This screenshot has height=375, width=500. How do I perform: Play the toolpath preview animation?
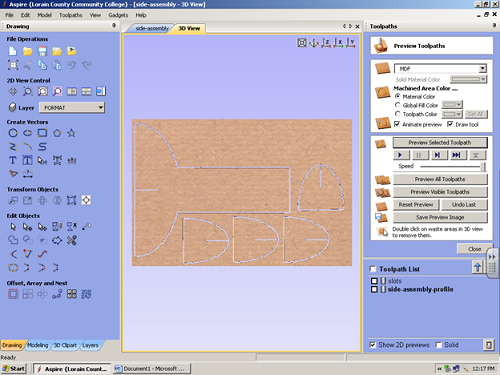pos(402,155)
